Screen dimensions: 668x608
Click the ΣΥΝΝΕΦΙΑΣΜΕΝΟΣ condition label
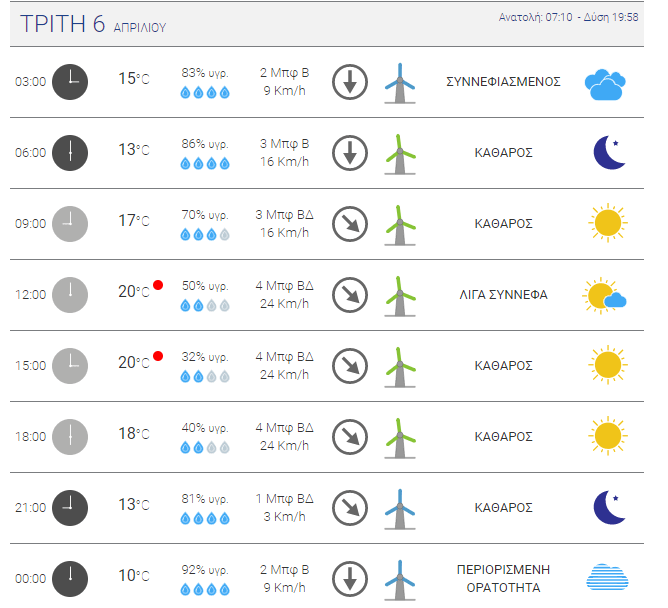tap(503, 82)
